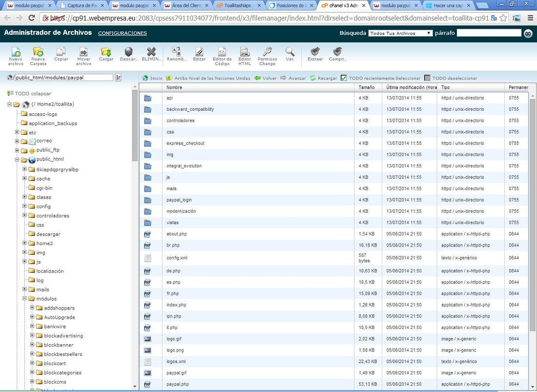
Task: Sort by the Nombre column header
Action: click(x=258, y=87)
